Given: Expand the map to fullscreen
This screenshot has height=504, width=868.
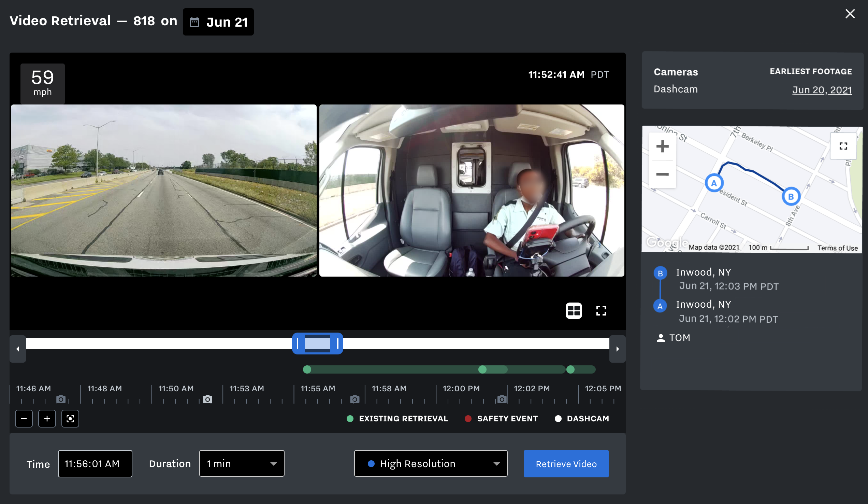Looking at the screenshot, I should point(843,146).
